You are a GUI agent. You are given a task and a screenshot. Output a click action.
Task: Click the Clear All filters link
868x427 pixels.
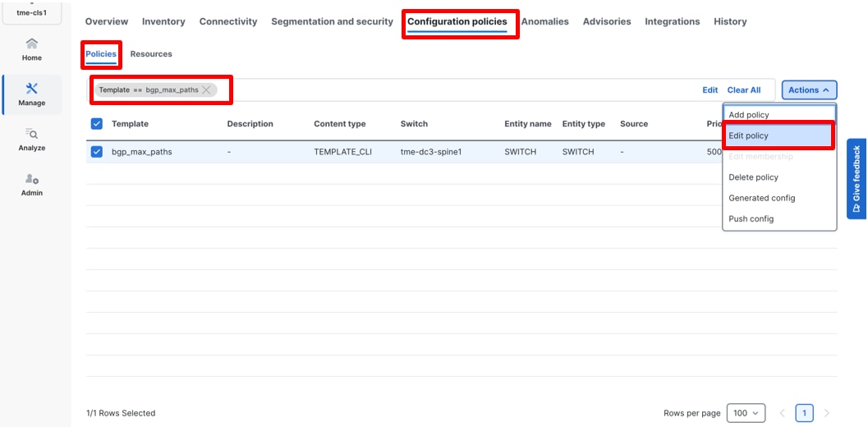(x=744, y=90)
